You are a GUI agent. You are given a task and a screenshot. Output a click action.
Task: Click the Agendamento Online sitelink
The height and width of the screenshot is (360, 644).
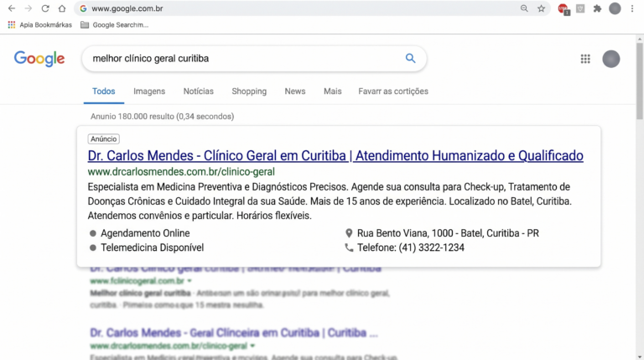click(145, 233)
